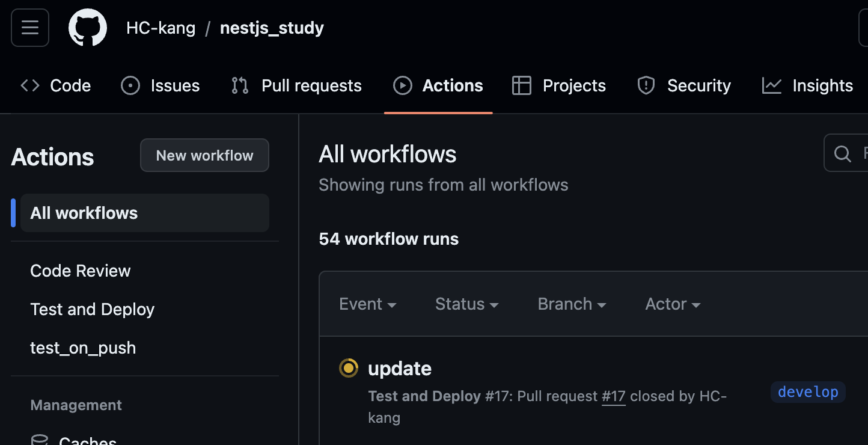
Task: Open pull request #17 link
Action: (x=614, y=396)
